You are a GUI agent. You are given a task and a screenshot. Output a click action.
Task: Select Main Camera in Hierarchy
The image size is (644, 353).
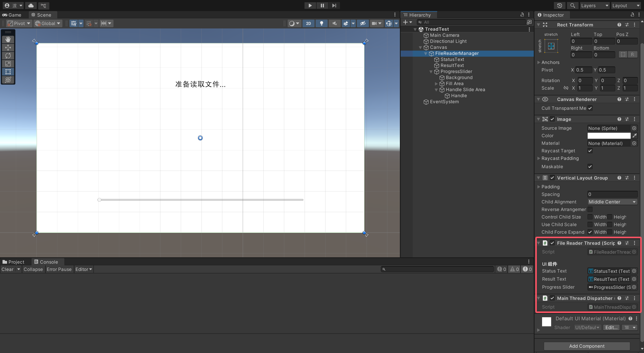[x=444, y=35]
